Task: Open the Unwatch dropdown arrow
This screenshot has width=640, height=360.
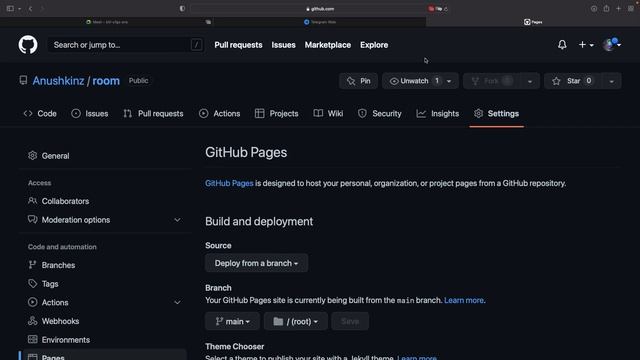Action: tap(449, 81)
